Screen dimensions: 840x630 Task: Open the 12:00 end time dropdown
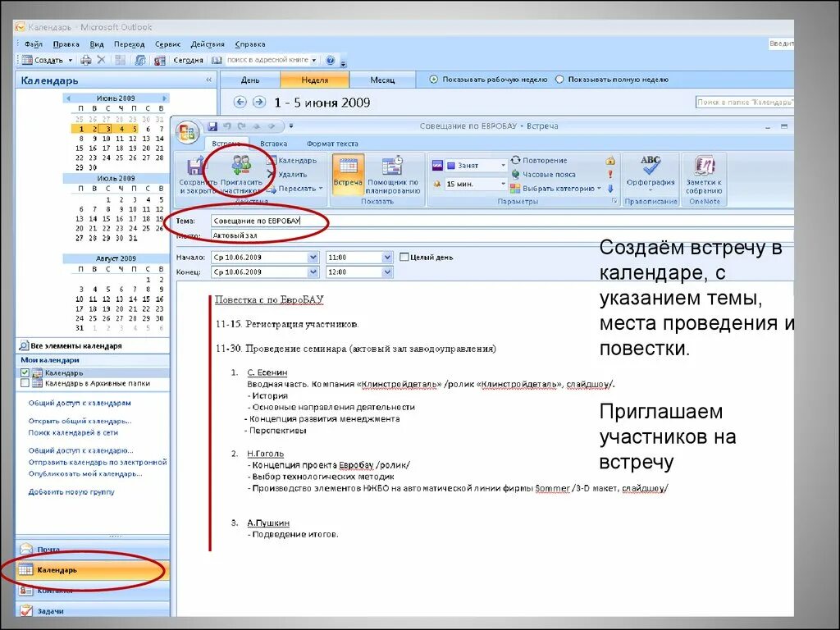click(387, 272)
